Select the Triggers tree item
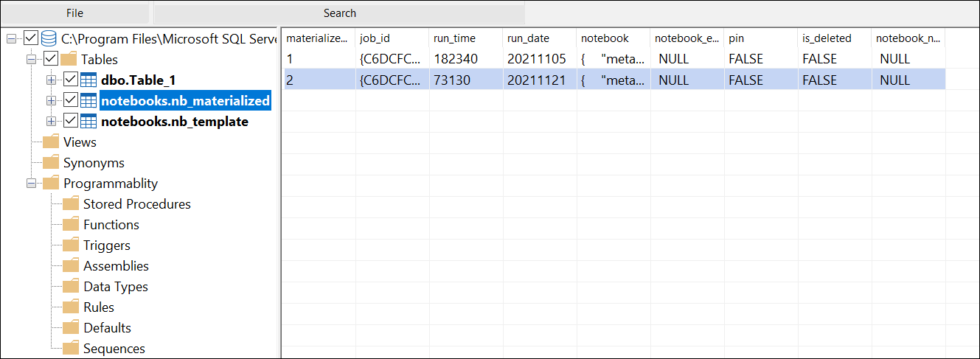The image size is (980, 359). (x=107, y=245)
